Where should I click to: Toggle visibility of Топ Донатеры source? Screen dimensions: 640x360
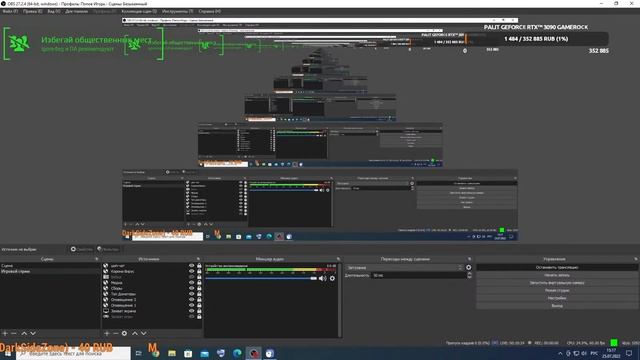(191, 294)
